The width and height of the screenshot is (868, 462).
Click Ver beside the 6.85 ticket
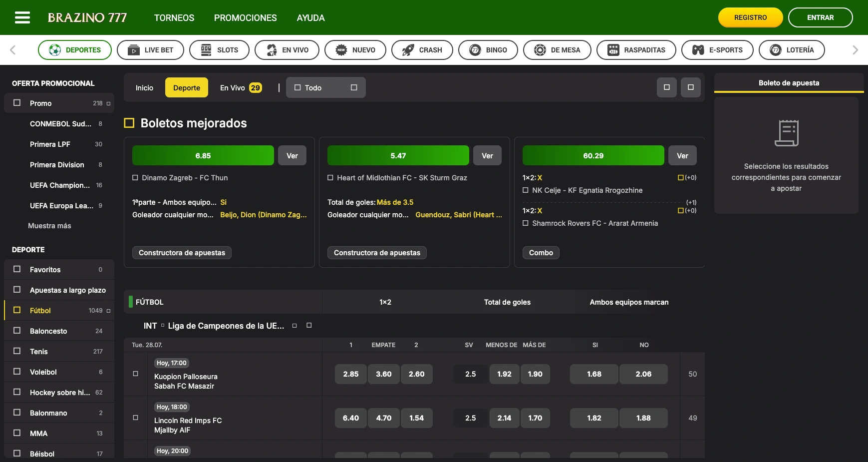292,155
